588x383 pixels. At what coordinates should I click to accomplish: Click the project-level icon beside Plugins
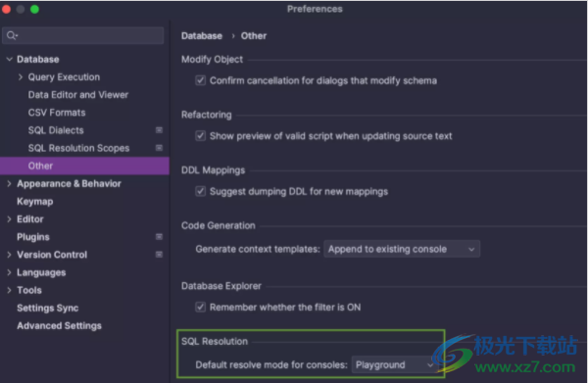pos(159,236)
